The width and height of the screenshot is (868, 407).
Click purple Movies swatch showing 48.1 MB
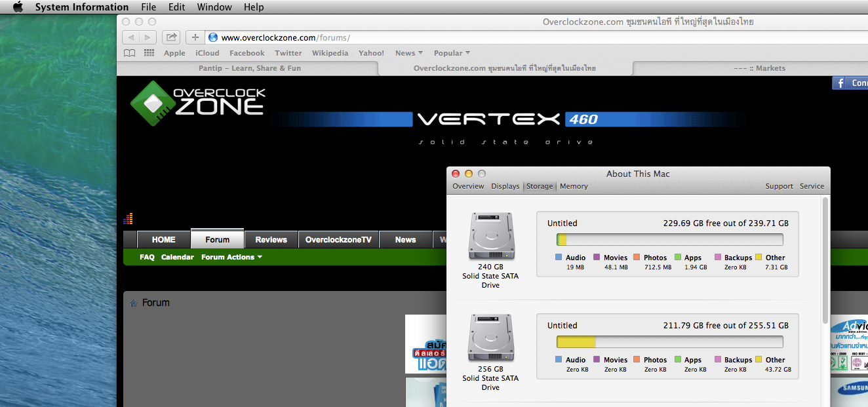tap(597, 258)
